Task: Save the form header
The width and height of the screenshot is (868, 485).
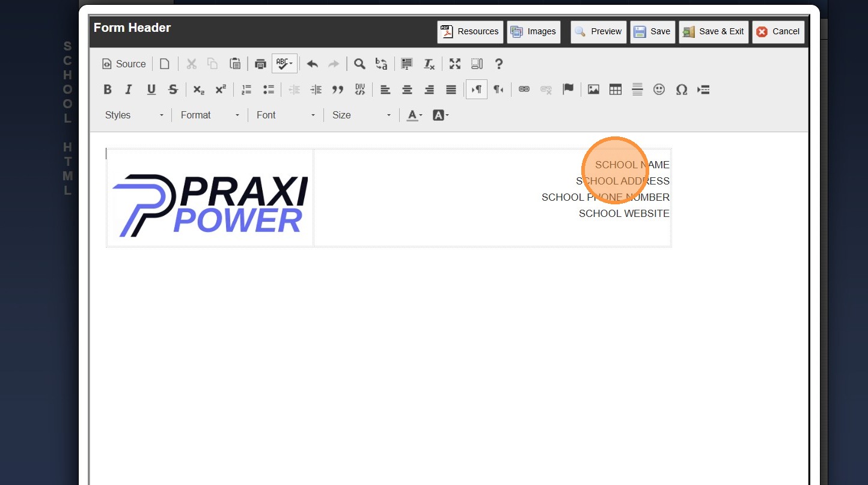Action: [x=653, y=32]
